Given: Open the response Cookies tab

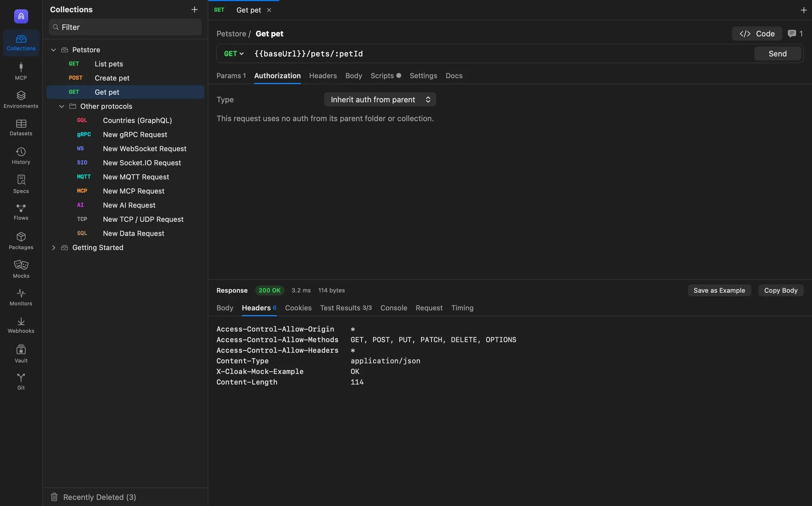Looking at the screenshot, I should click(298, 308).
